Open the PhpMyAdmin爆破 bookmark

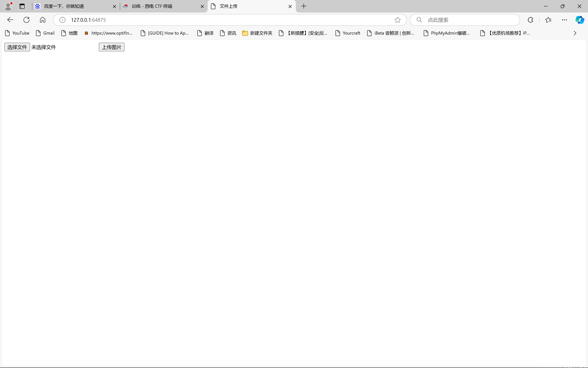[447, 33]
